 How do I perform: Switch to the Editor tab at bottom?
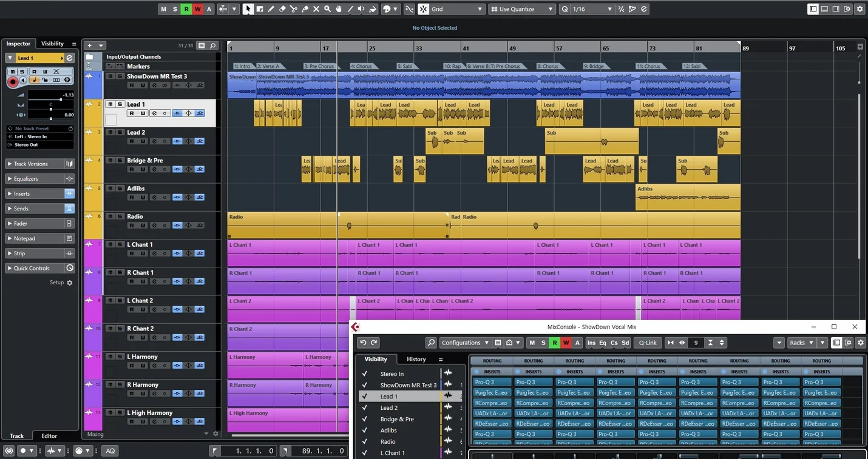[49, 436]
